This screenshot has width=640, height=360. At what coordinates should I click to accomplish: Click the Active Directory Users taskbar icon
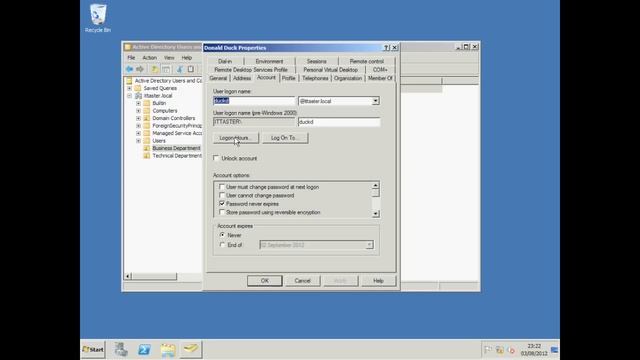[x=191, y=349]
